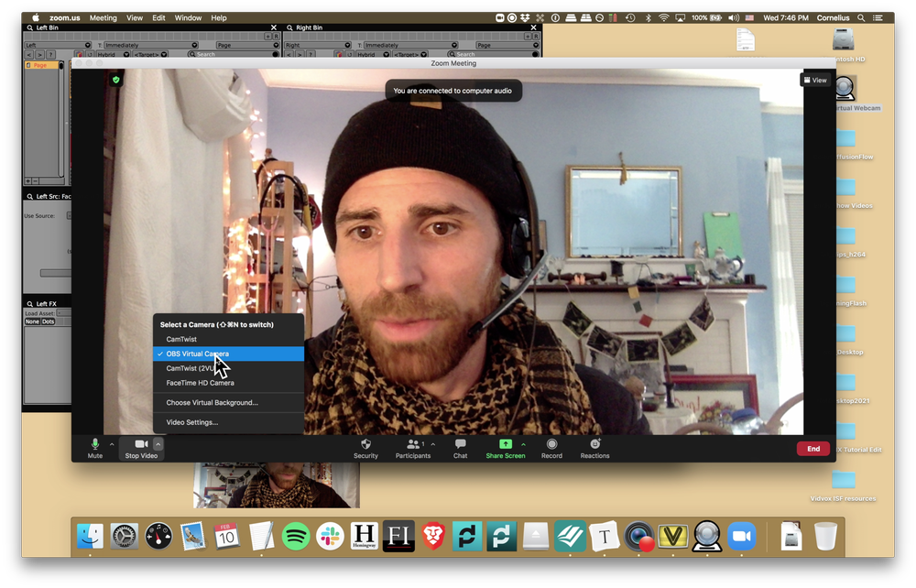Open Reactions in Zoom toolbar
The width and height of the screenshot is (916, 588).
(594, 449)
